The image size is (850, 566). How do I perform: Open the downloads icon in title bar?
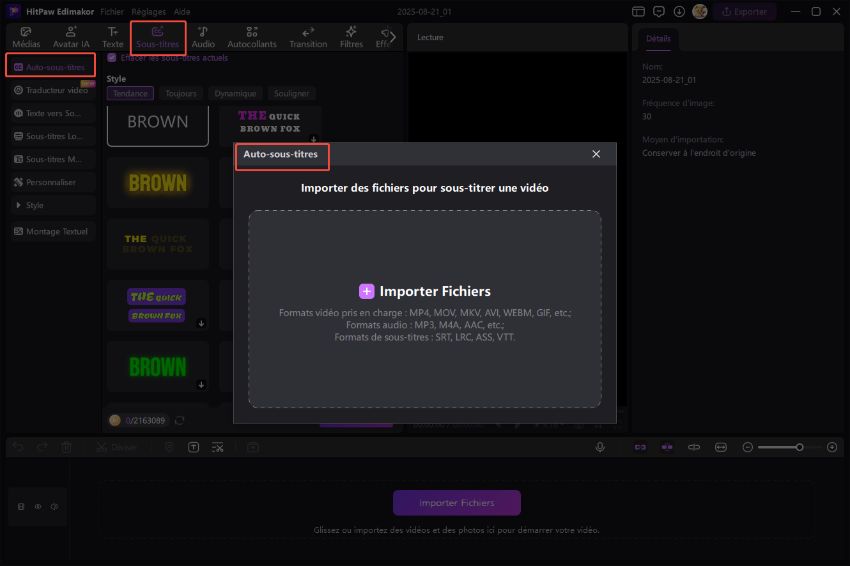[x=679, y=11]
